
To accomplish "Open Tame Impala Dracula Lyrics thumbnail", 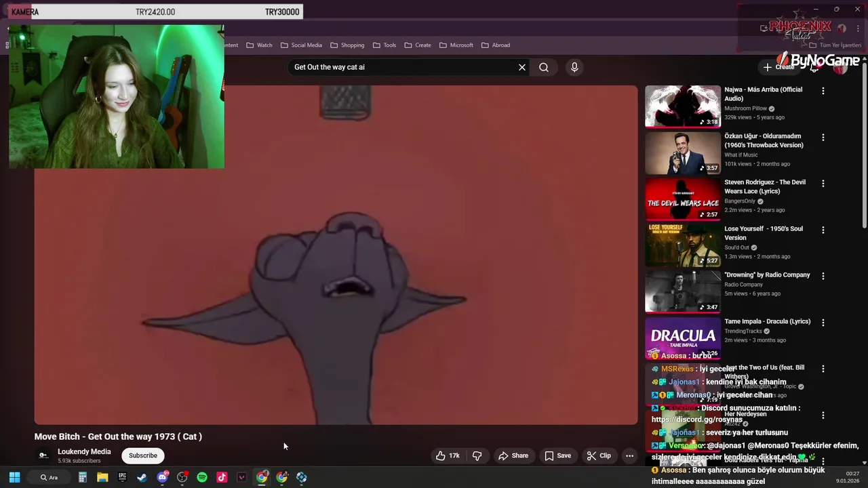I will pyautogui.click(x=683, y=338).
